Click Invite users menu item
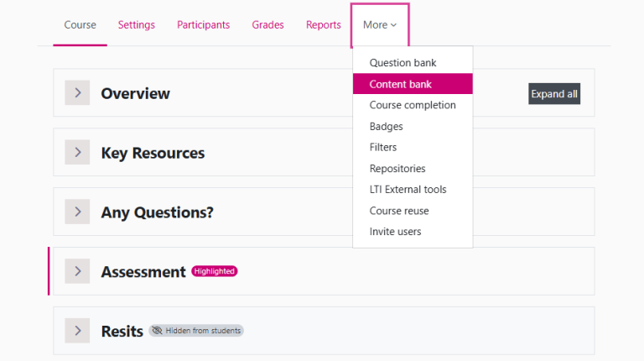The width and height of the screenshot is (644, 361). [x=413, y=232]
